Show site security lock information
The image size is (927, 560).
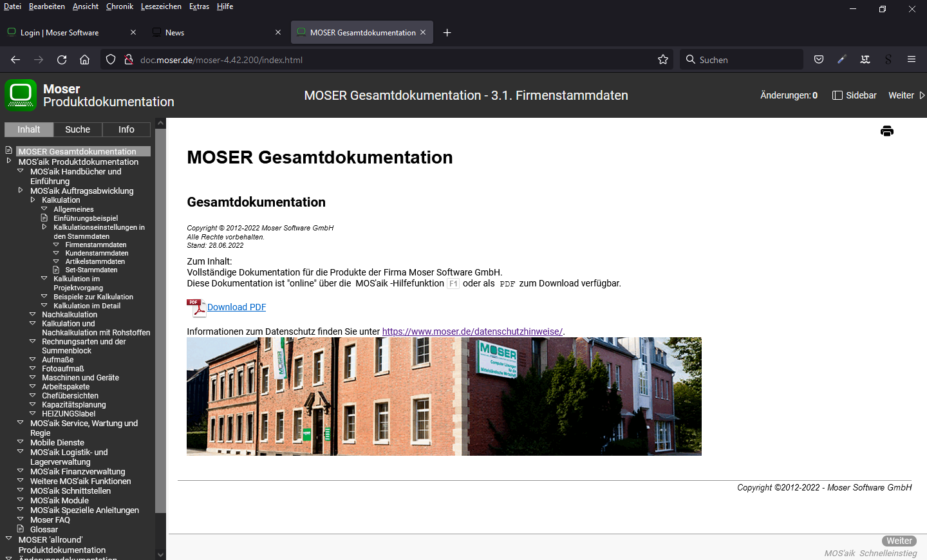coord(129,59)
